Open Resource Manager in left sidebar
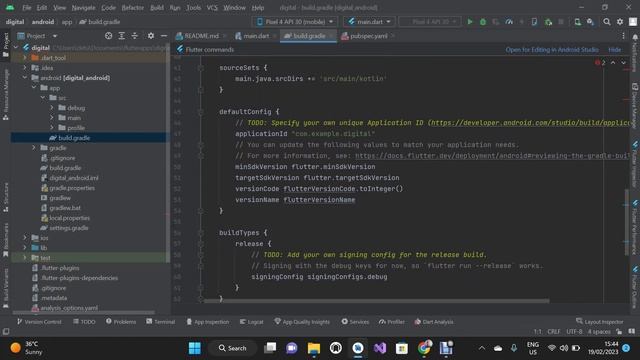The image size is (640, 360). [6, 94]
